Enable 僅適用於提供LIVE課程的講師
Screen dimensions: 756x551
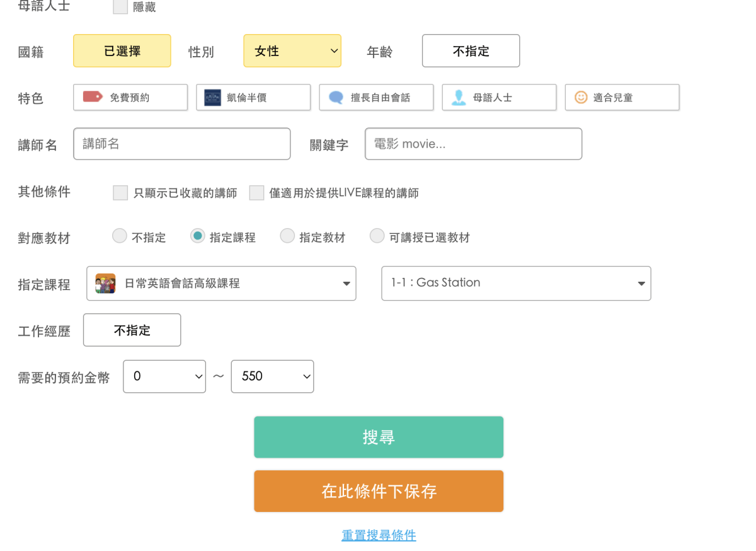(x=256, y=193)
